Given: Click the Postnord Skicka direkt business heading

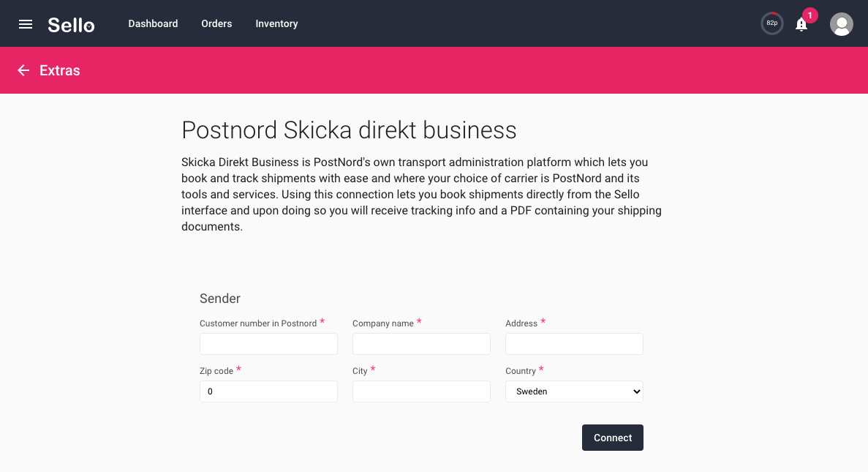Looking at the screenshot, I should pos(349,130).
